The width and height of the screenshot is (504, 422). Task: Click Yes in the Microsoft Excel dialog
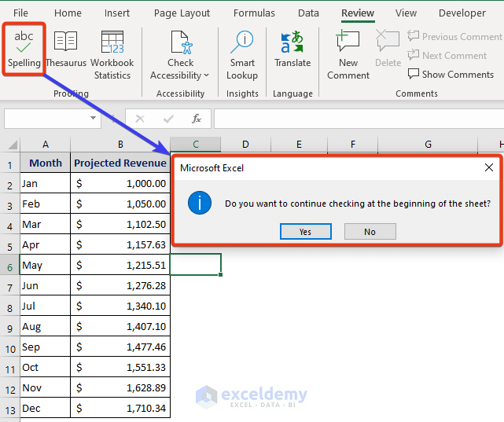[x=306, y=232]
